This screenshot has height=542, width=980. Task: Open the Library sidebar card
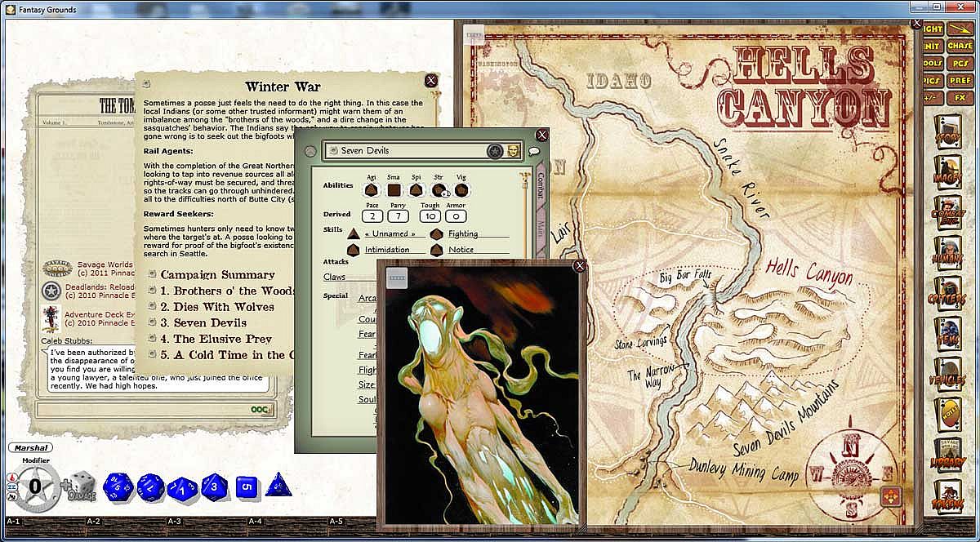pos(947,455)
